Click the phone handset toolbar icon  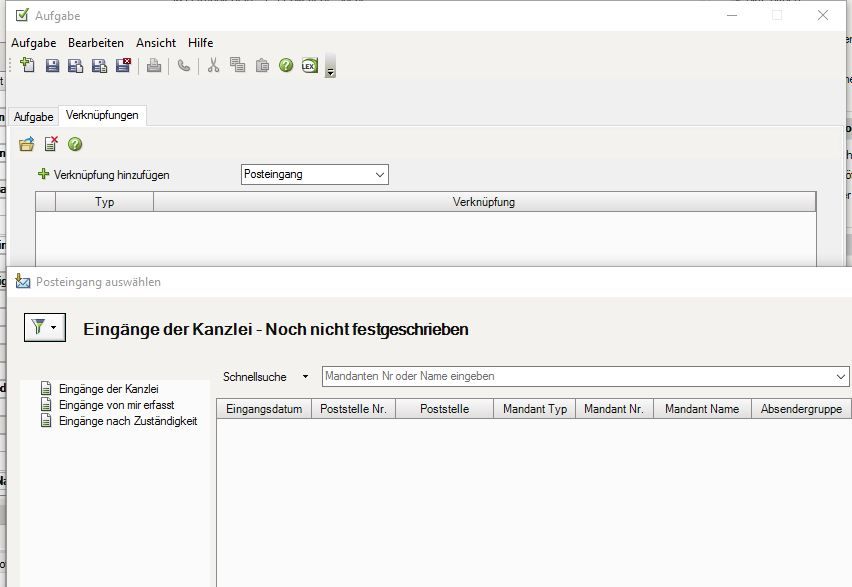point(184,66)
